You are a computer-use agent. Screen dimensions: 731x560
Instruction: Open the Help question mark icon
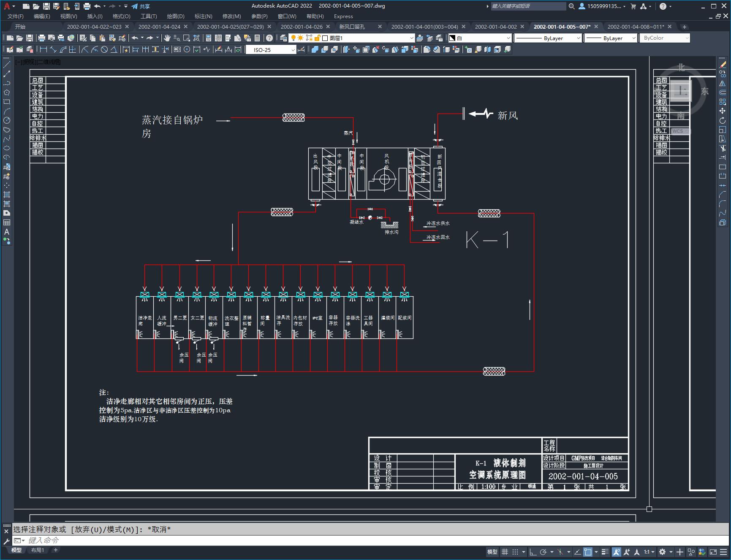[x=269, y=38]
